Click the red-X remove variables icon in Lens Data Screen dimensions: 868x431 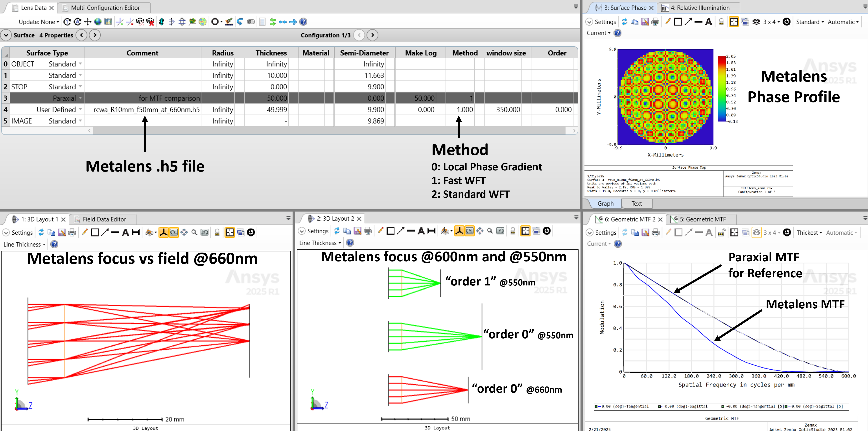150,22
